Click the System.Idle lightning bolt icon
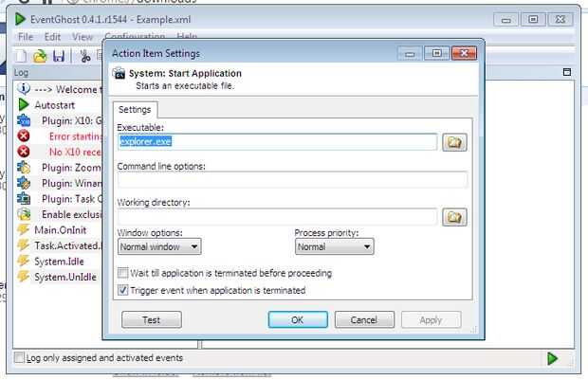The image size is (588, 380). 24,262
